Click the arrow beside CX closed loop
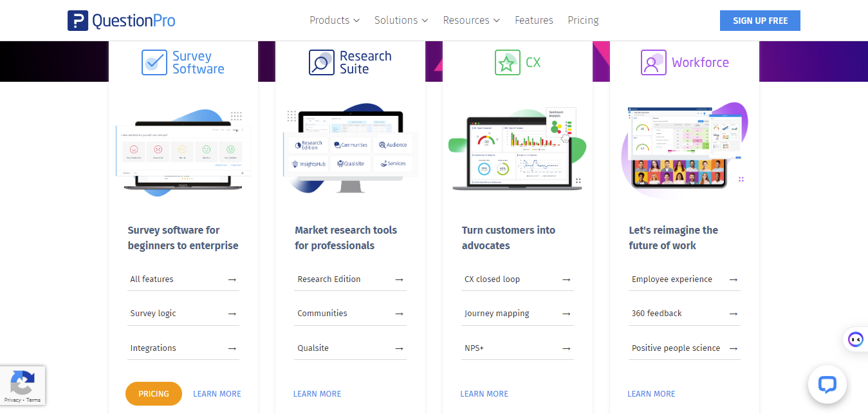Screen dimensions: 868x414 566,279
